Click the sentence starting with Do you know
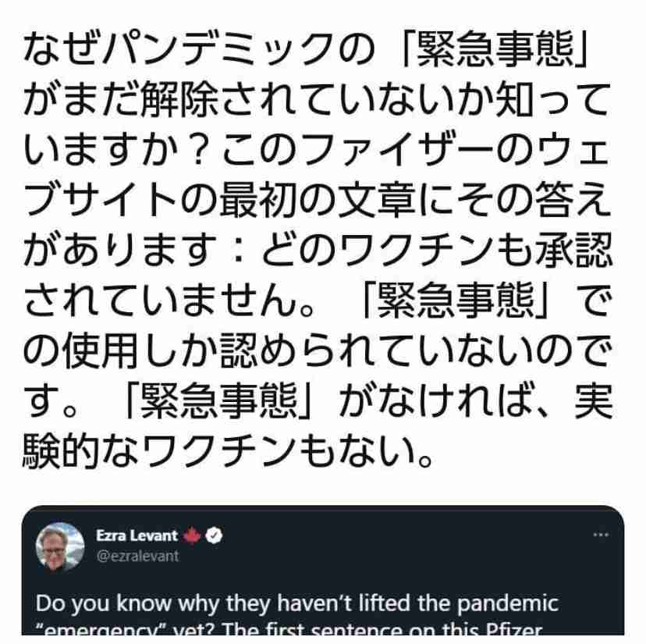This screenshot has height=644, width=646. pos(296,603)
